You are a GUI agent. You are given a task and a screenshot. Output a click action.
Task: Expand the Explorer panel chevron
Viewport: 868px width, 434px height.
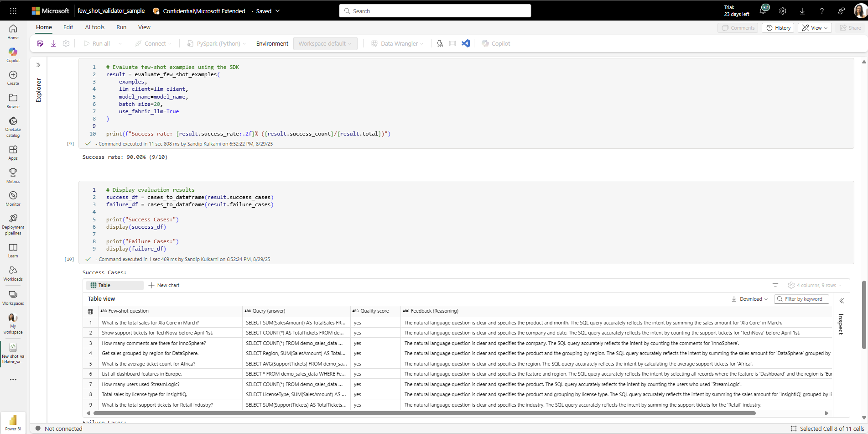38,65
